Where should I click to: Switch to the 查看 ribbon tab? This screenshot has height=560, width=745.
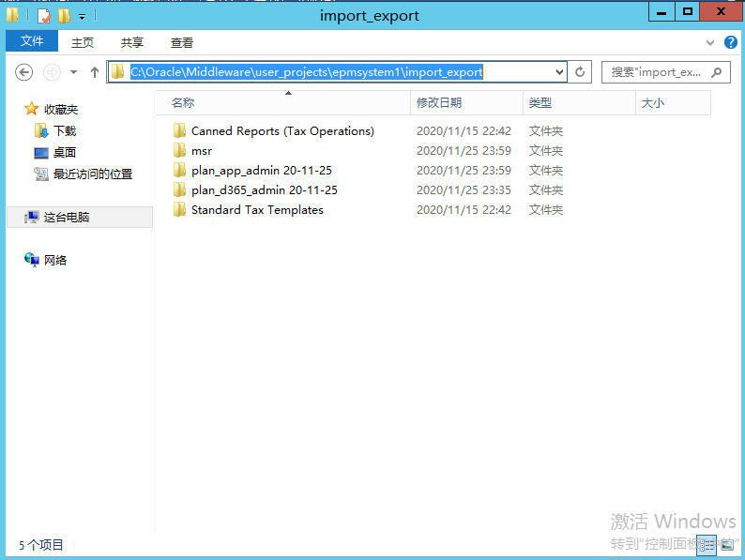point(182,43)
